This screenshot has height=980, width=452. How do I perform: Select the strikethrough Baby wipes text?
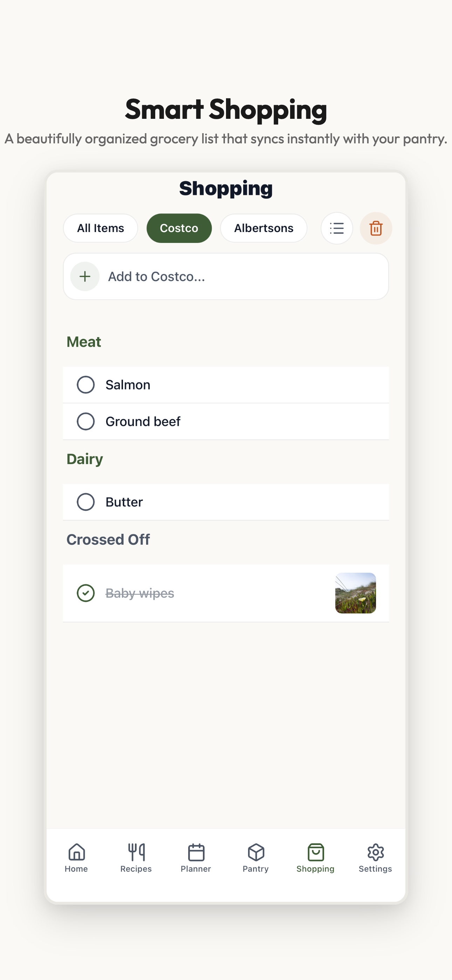click(x=139, y=593)
